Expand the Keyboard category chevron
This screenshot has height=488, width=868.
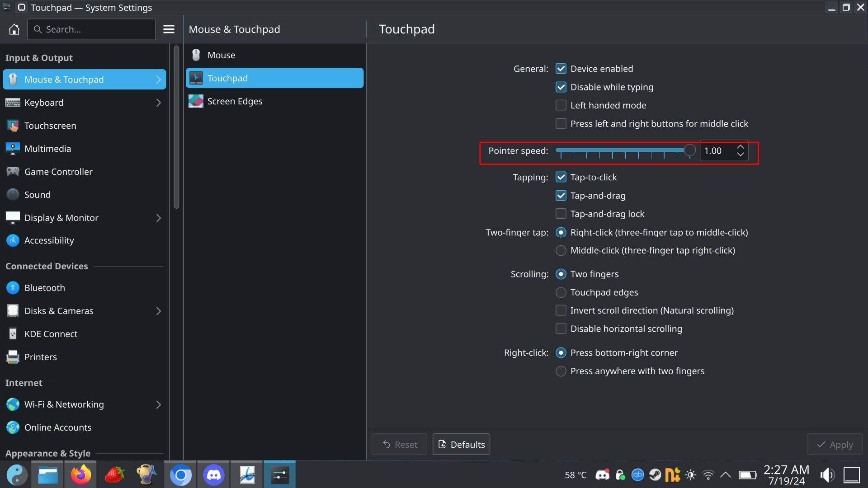point(158,103)
